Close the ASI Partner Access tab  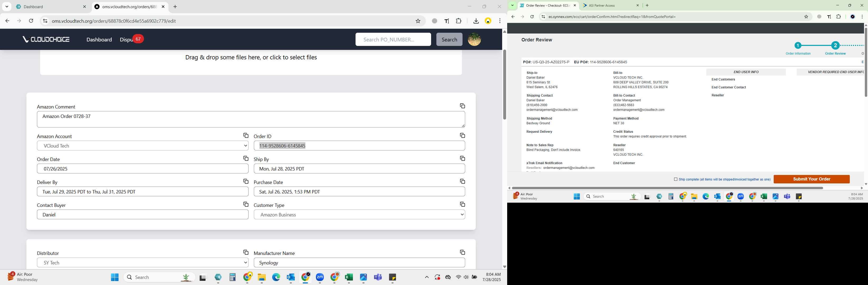[x=637, y=5]
